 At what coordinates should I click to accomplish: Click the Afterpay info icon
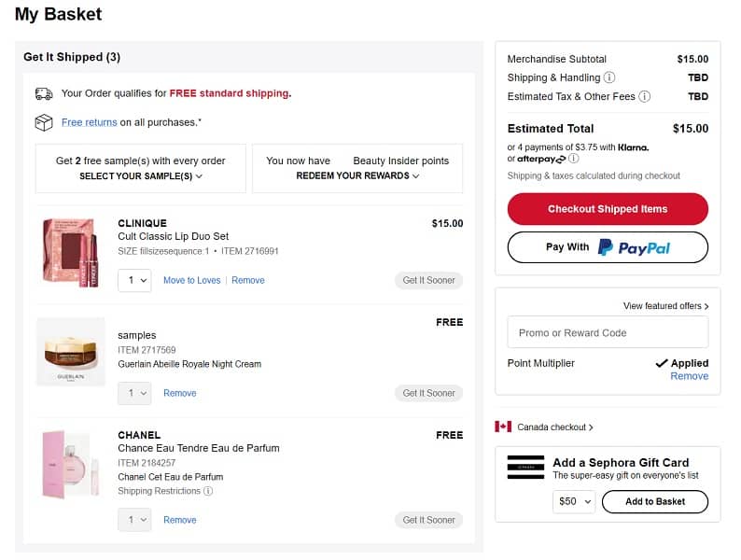(x=574, y=159)
